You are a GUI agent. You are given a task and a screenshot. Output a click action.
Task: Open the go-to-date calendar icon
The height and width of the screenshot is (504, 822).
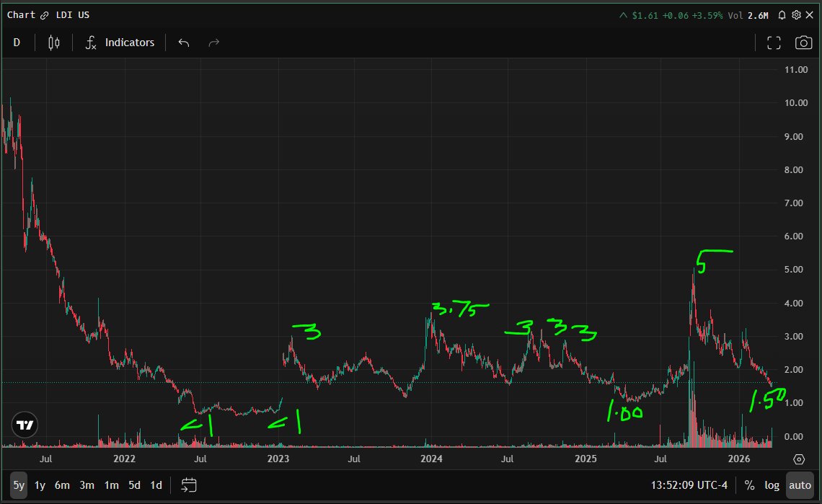pyautogui.click(x=189, y=485)
